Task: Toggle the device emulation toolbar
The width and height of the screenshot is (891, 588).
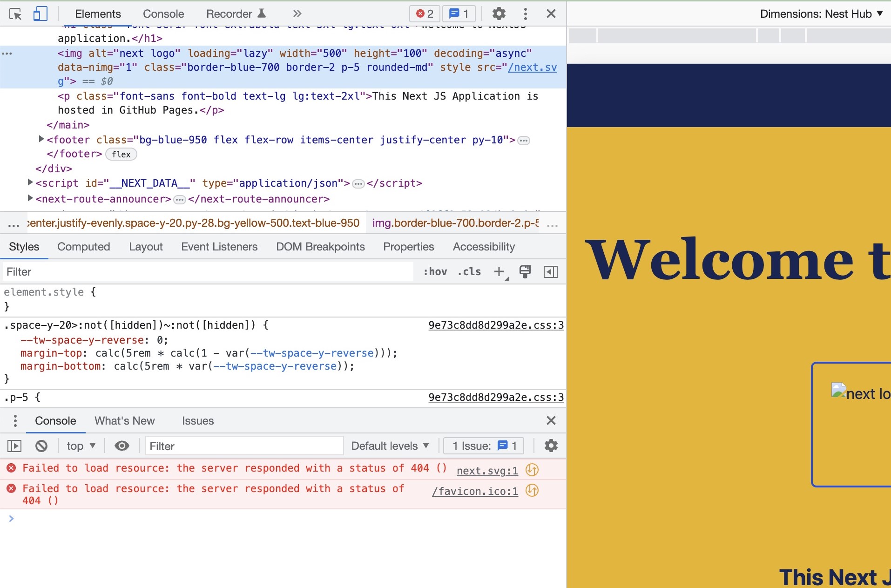Action: 40,14
